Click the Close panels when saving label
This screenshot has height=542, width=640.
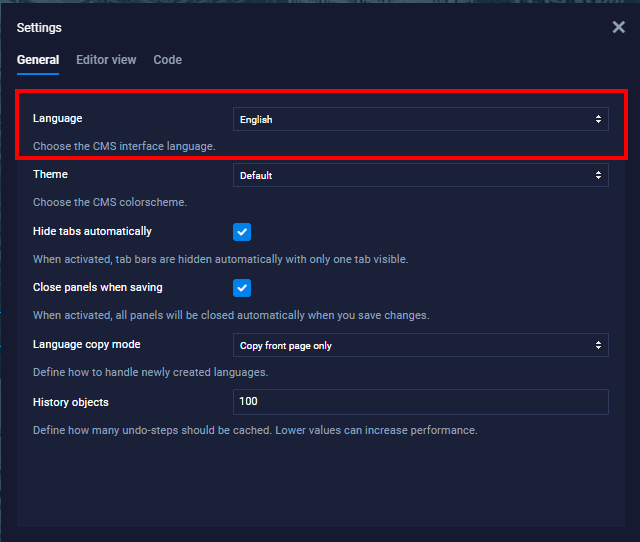coord(97,287)
